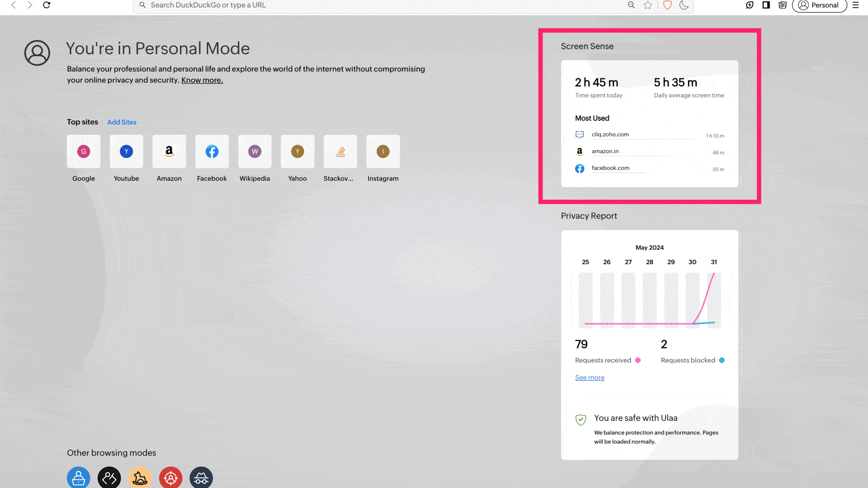Click the energy saver leaf icon
This screenshot has height=488, width=868.
pyautogui.click(x=749, y=5)
